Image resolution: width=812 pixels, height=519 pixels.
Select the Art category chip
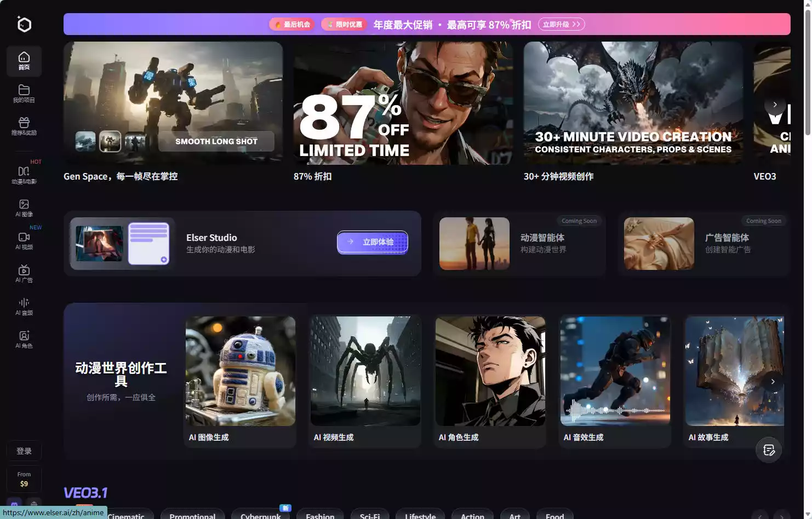(x=515, y=516)
